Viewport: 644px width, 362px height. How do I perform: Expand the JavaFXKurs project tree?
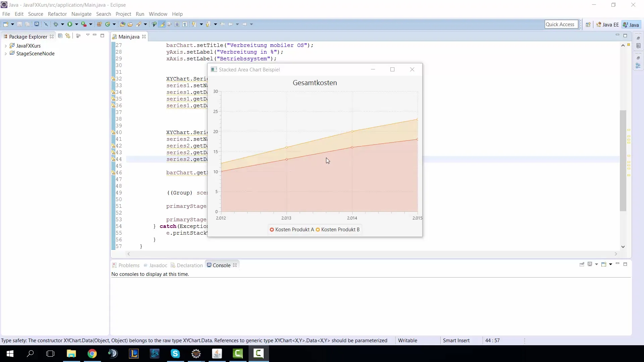6,46
